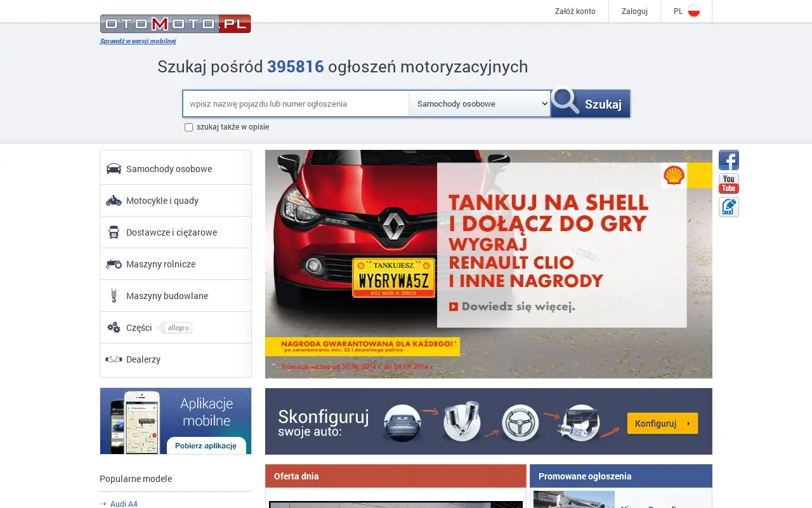Click the Shell logo in the banner
This screenshot has width=812, height=508.
click(x=674, y=175)
